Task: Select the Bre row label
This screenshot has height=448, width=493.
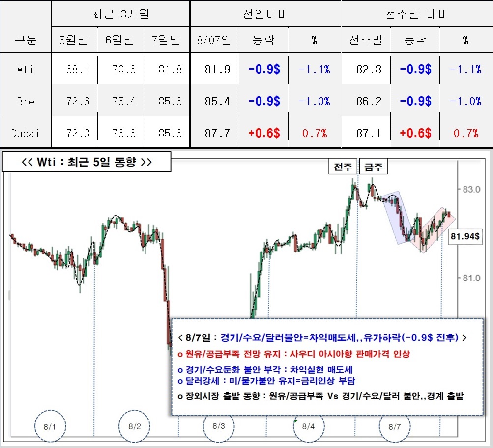Action: (26, 101)
